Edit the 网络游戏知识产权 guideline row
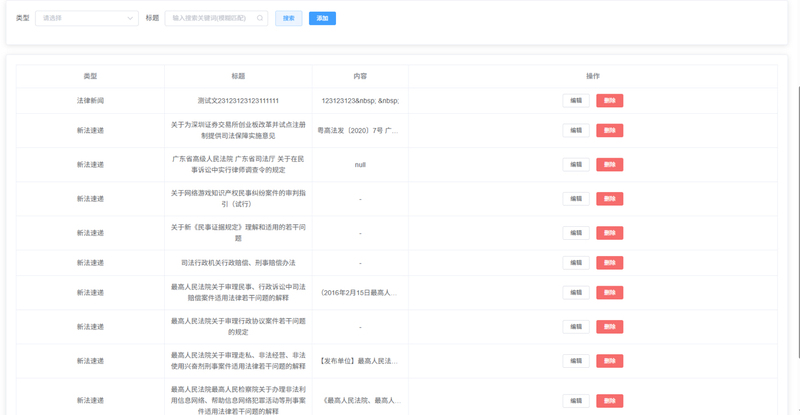Image resolution: width=800 pixels, height=415 pixels. pyautogui.click(x=576, y=199)
